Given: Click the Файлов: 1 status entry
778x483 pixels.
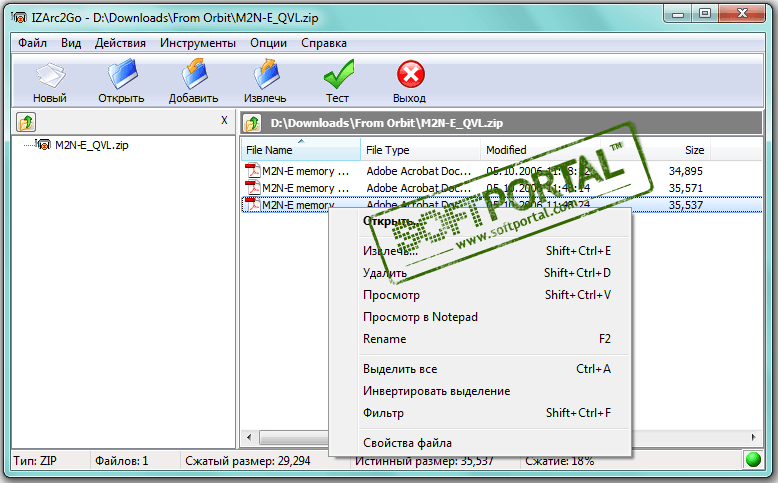Looking at the screenshot, I should 122,461.
